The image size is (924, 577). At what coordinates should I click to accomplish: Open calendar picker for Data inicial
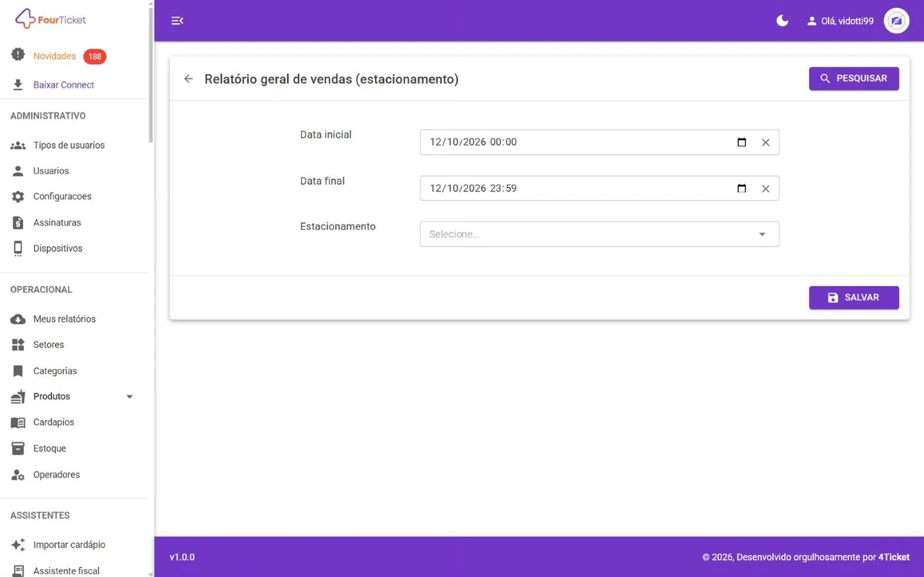(742, 142)
